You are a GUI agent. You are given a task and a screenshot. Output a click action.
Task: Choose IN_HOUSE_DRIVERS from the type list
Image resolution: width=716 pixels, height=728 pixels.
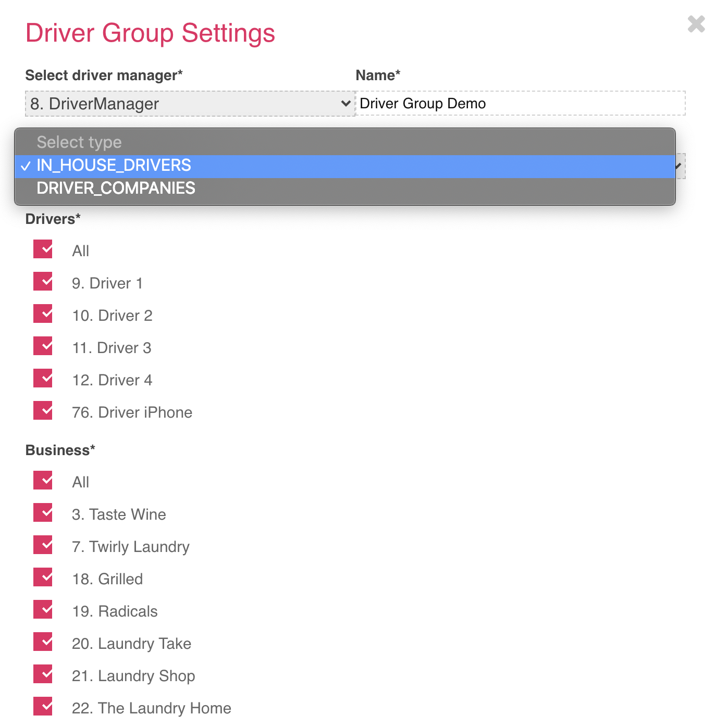pos(345,166)
